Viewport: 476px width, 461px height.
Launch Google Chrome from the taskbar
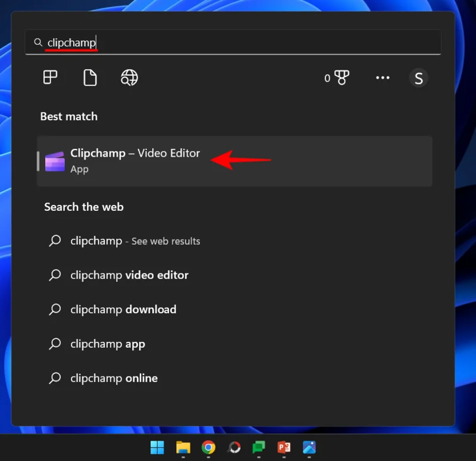pyautogui.click(x=208, y=447)
